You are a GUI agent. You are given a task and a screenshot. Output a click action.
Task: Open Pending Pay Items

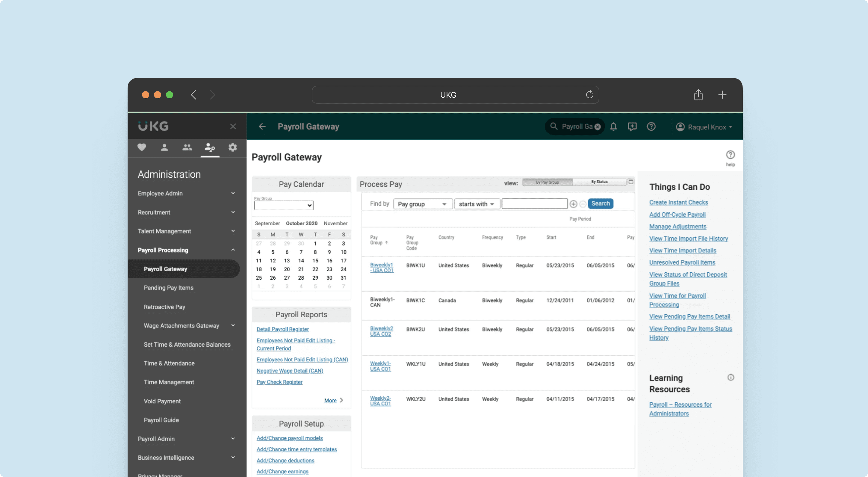(168, 288)
